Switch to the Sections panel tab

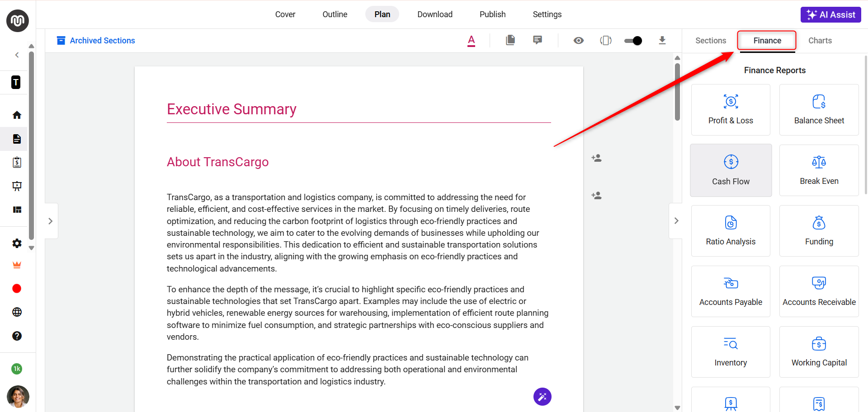711,41
